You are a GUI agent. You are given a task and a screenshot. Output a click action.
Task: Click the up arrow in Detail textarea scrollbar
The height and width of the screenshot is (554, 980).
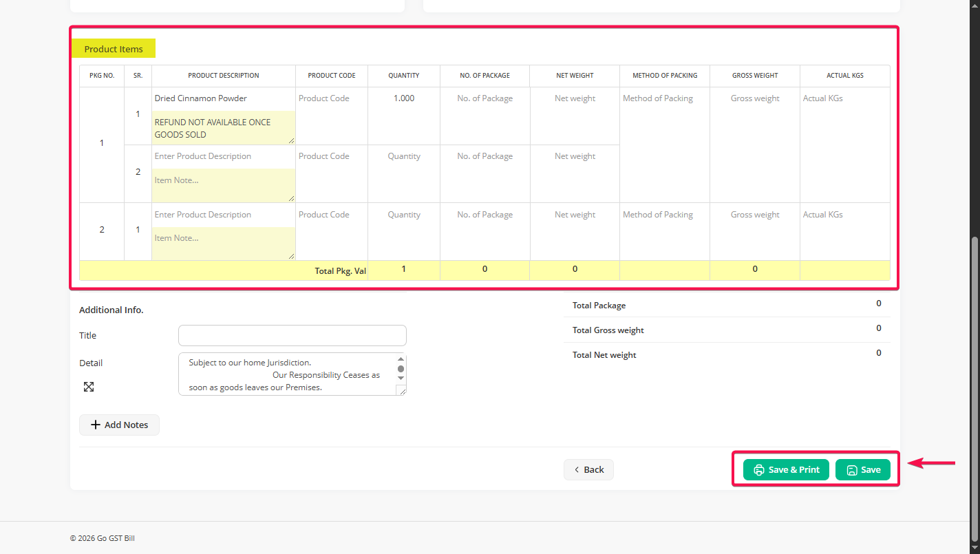pyautogui.click(x=401, y=359)
